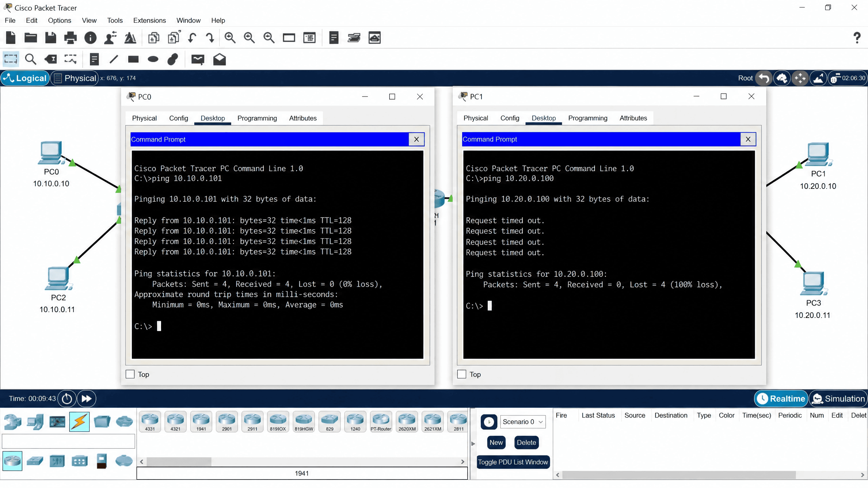Select the 4331 router device
868x488 pixels.
coord(150,422)
